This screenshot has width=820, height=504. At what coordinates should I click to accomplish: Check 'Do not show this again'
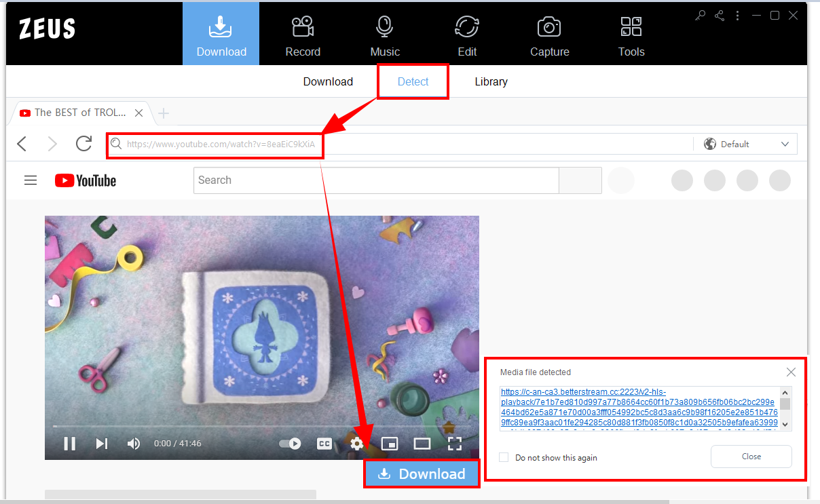tap(504, 457)
